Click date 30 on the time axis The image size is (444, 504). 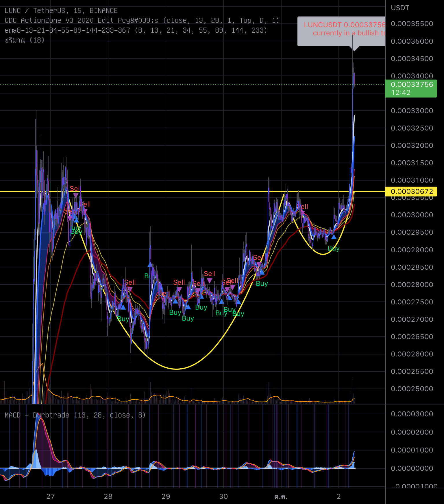point(223,496)
